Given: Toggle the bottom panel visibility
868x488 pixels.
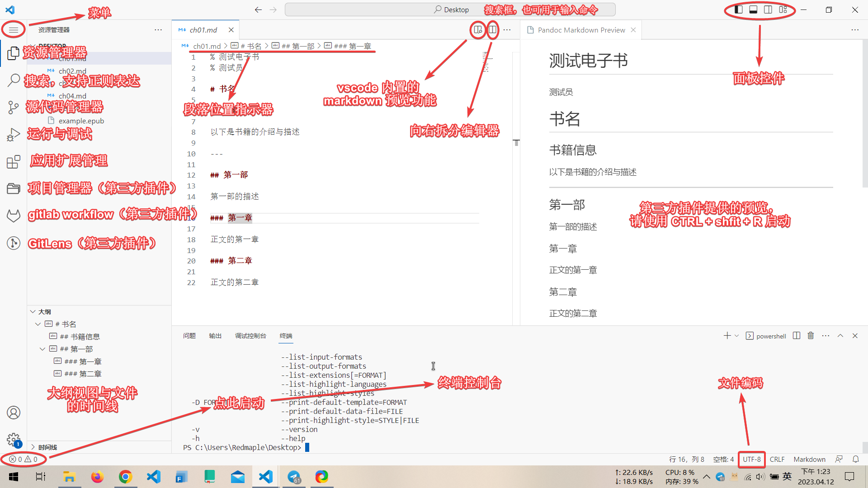Looking at the screenshot, I should [x=753, y=9].
